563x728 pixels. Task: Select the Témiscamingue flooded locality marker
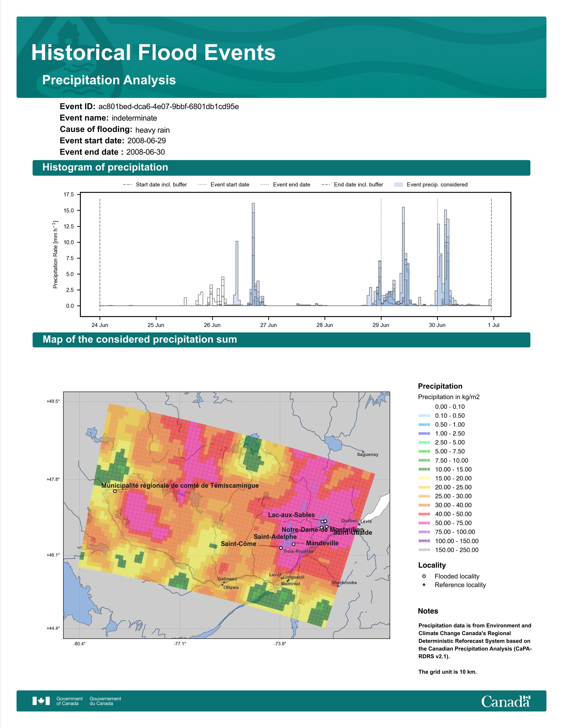[x=115, y=491]
